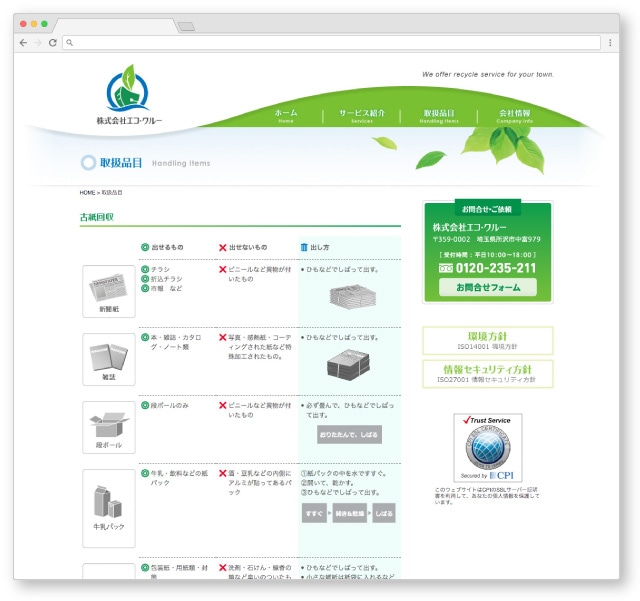Viewport: 640px width, 601px height.
Task: Click the green circle icon beside 出せるもの
Action: click(145, 247)
